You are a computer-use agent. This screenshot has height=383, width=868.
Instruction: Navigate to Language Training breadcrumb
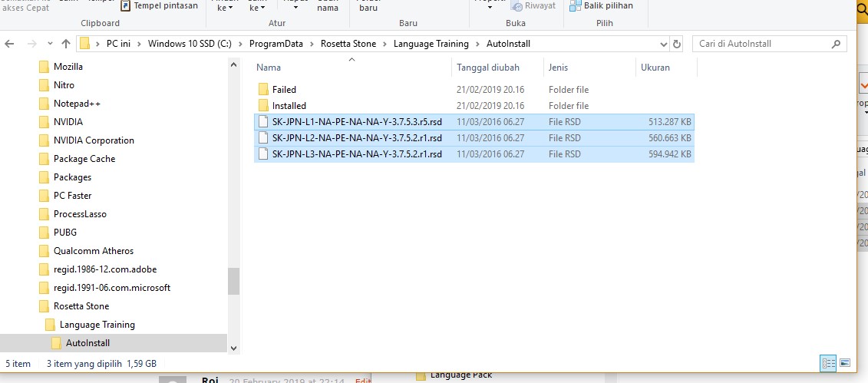[x=431, y=44]
